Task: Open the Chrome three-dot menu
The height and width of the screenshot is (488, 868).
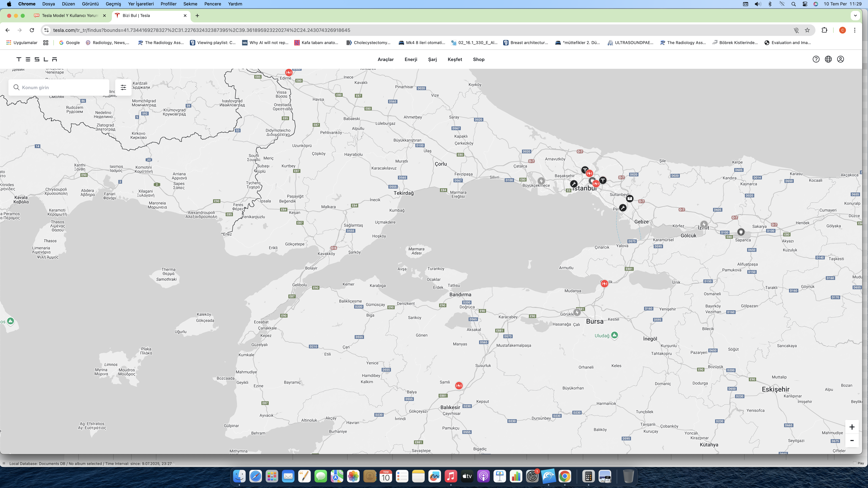Action: [x=854, y=30]
